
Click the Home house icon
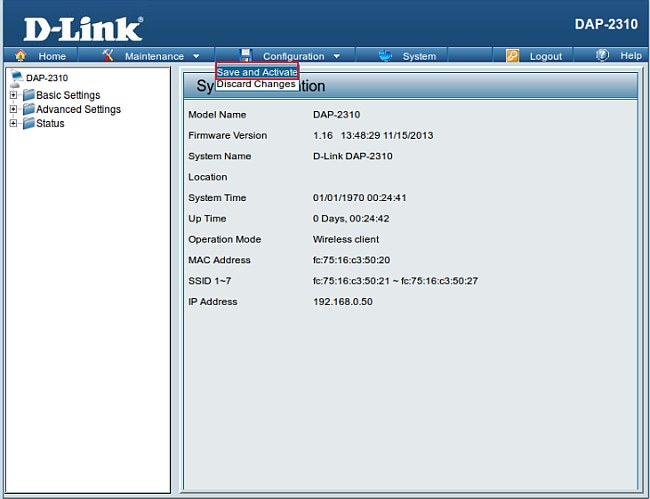[20, 56]
